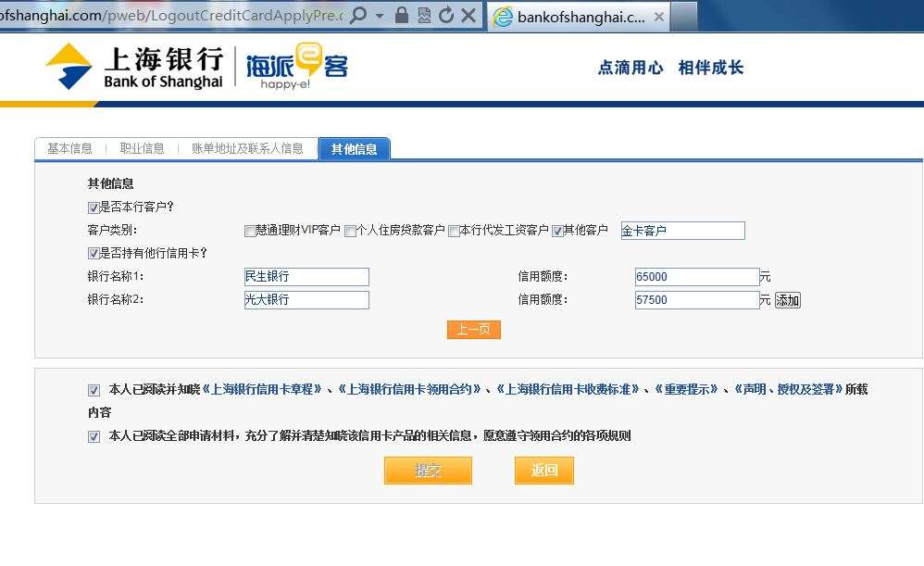Image resolution: width=924 pixels, height=566 pixels.
Task: Go back with the 上一页 button
Action: pyautogui.click(x=474, y=330)
